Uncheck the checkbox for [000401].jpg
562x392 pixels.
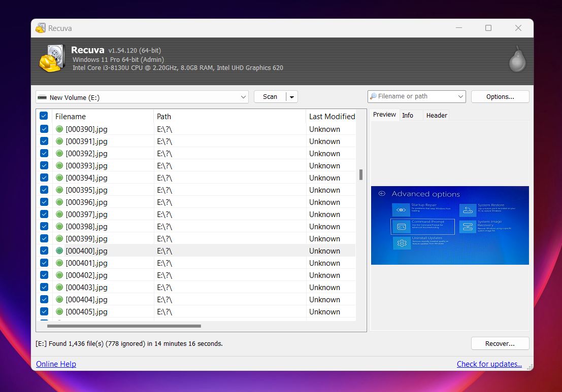[x=44, y=263]
